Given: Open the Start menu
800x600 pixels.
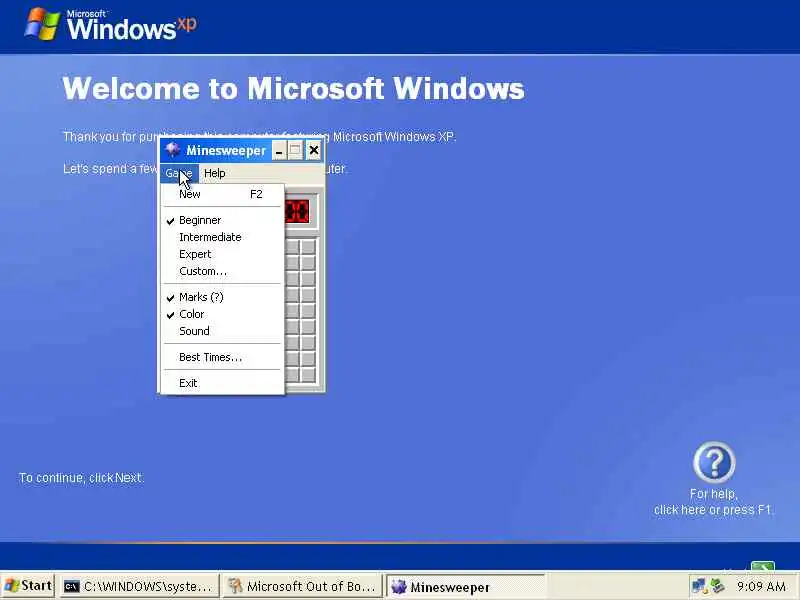Looking at the screenshot, I should tap(28, 586).
